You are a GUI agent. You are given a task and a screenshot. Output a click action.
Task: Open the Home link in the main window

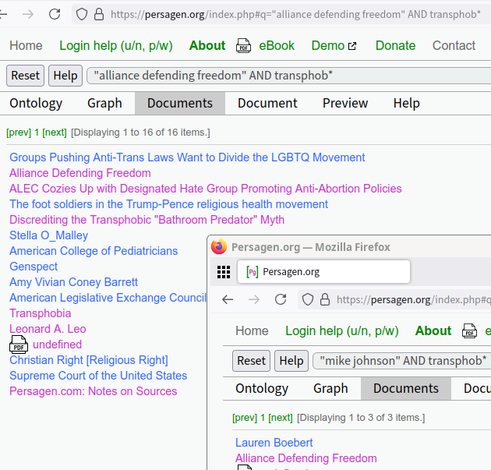point(26,46)
